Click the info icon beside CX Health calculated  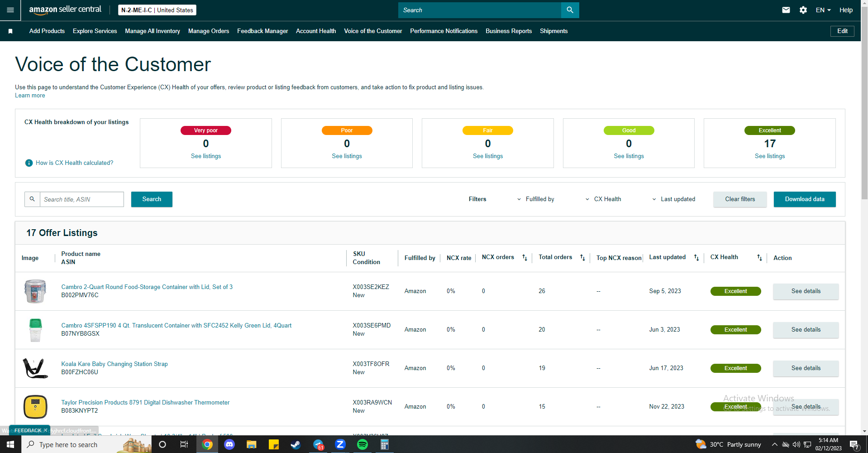[x=29, y=163]
